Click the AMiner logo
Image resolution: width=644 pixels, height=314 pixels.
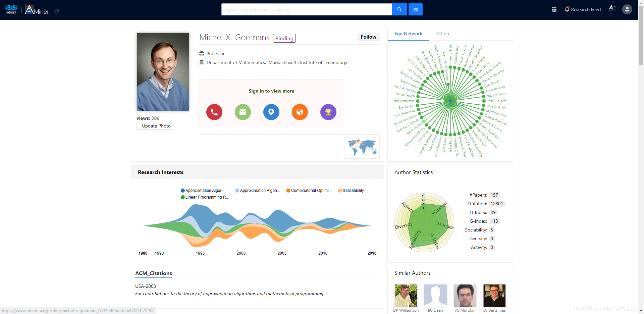click(37, 10)
